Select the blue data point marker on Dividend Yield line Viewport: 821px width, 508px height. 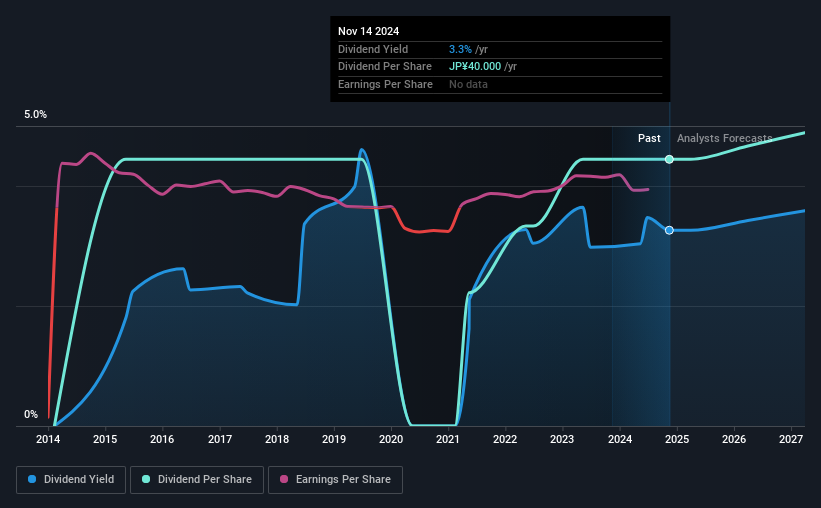669,230
